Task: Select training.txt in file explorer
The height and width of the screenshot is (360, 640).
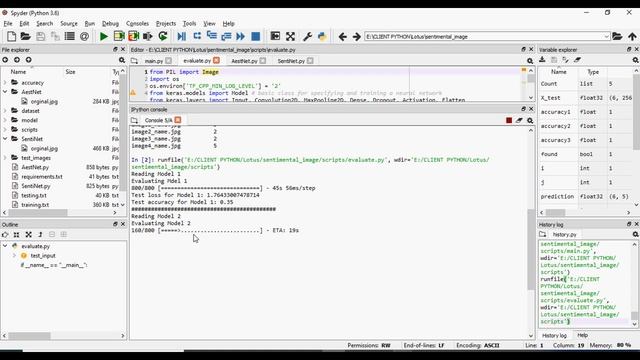Action: [35, 205]
